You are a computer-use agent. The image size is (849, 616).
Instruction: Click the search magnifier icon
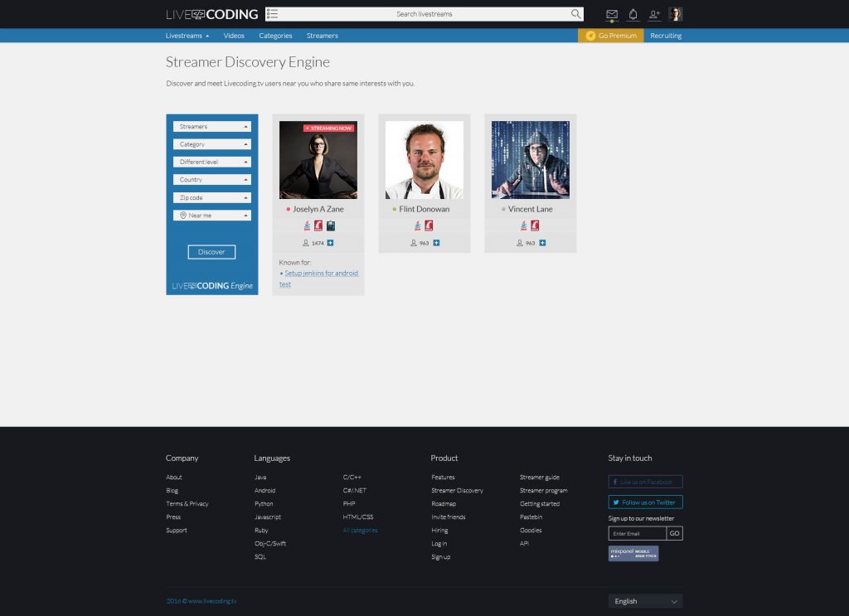[x=575, y=14]
